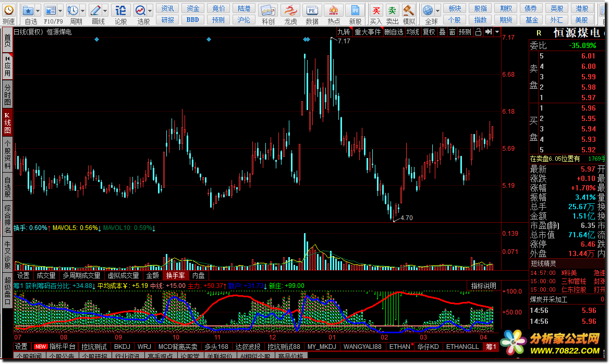Click the jump-to-end arrow icon in chart toolbar
610x364 pixels.
489,32
